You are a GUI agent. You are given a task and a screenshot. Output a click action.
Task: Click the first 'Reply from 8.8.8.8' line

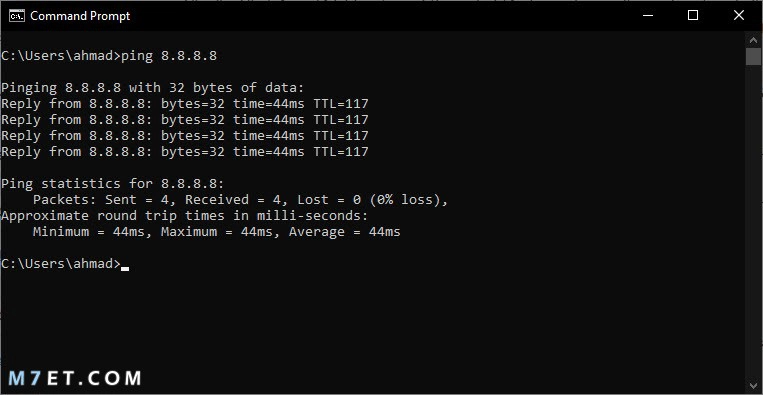[185, 104]
